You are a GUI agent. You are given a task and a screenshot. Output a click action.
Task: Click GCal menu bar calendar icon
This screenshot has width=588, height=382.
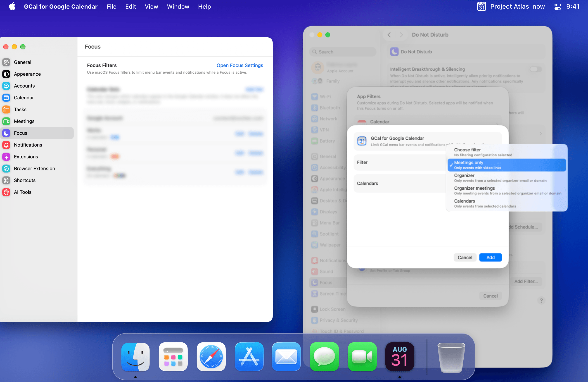point(481,6)
